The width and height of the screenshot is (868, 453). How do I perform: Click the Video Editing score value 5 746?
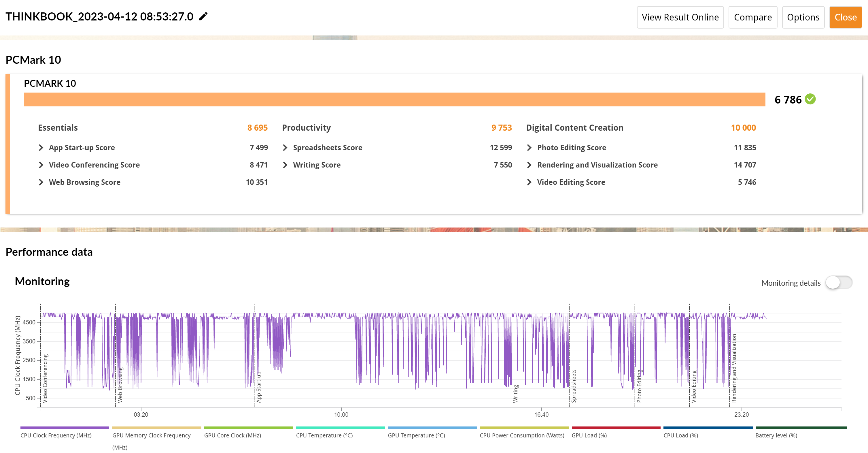tap(747, 182)
